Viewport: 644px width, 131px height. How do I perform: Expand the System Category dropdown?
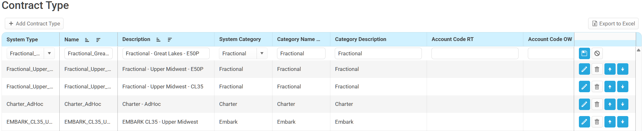[x=262, y=53]
